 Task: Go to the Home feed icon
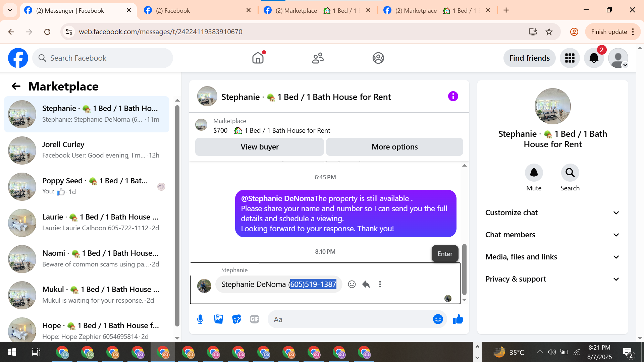click(258, 58)
